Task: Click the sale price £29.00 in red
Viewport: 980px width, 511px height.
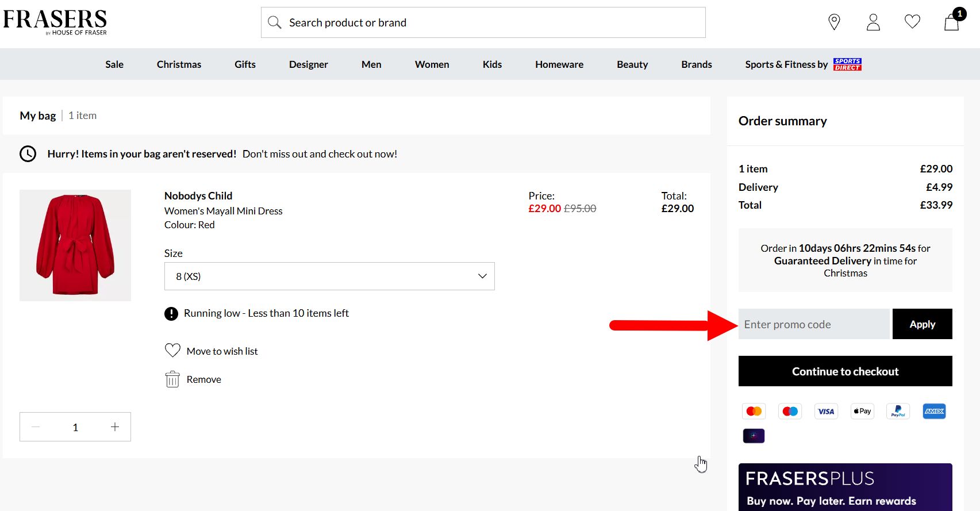Action: pos(545,209)
